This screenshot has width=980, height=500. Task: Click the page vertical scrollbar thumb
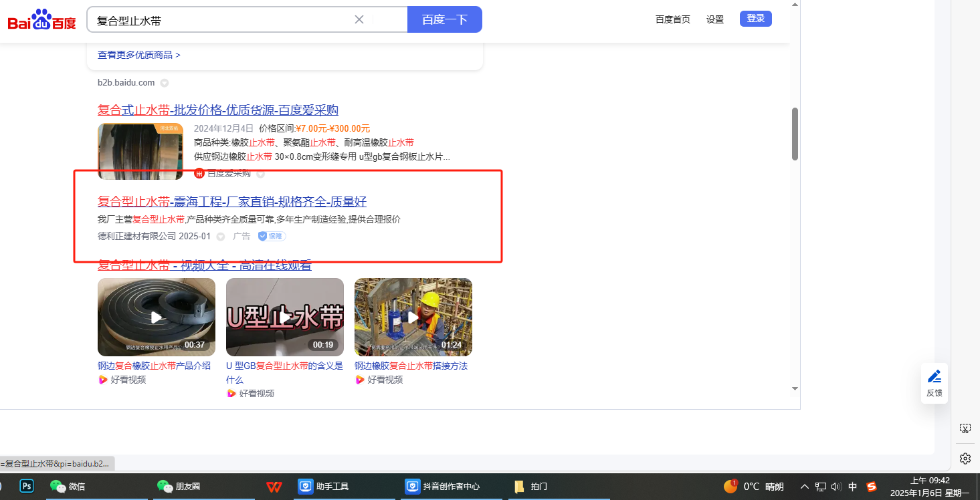tap(795, 134)
